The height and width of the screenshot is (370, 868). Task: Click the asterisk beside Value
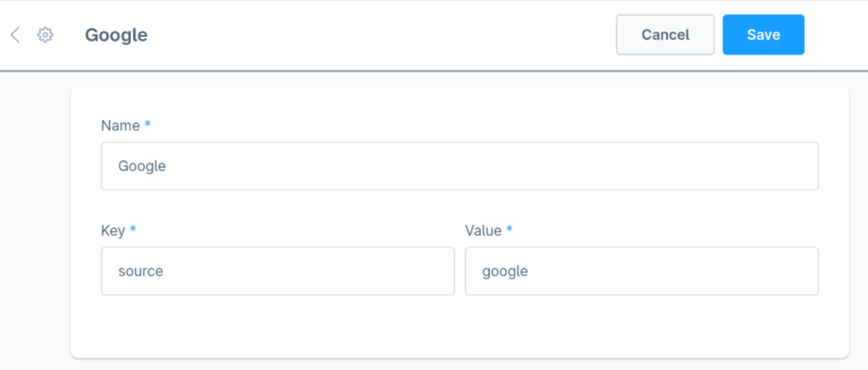click(x=510, y=230)
